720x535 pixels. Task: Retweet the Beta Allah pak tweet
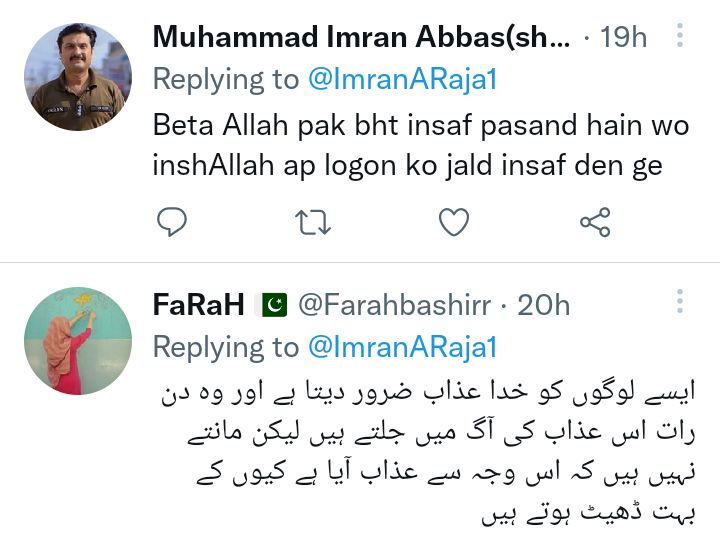313,222
